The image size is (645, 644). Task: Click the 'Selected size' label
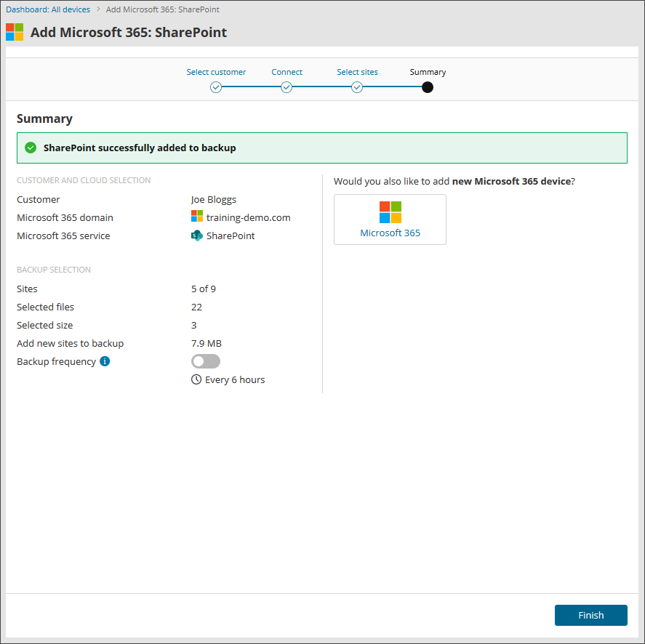(x=45, y=325)
